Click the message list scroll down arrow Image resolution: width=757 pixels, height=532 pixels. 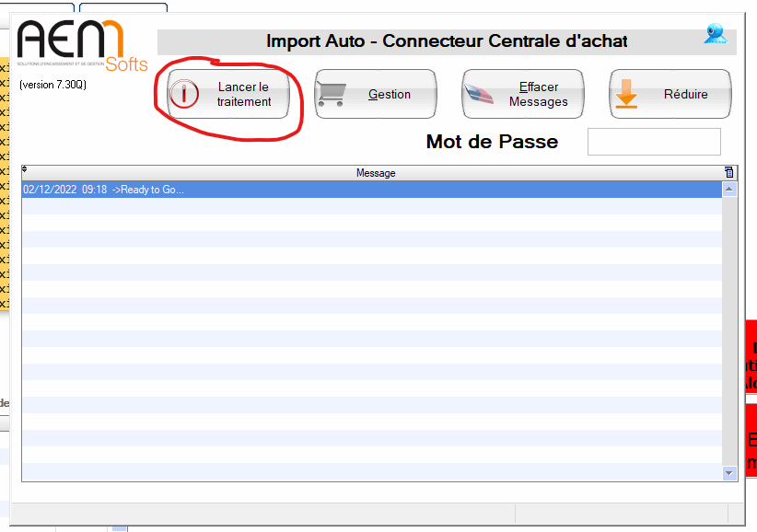pyautogui.click(x=729, y=473)
